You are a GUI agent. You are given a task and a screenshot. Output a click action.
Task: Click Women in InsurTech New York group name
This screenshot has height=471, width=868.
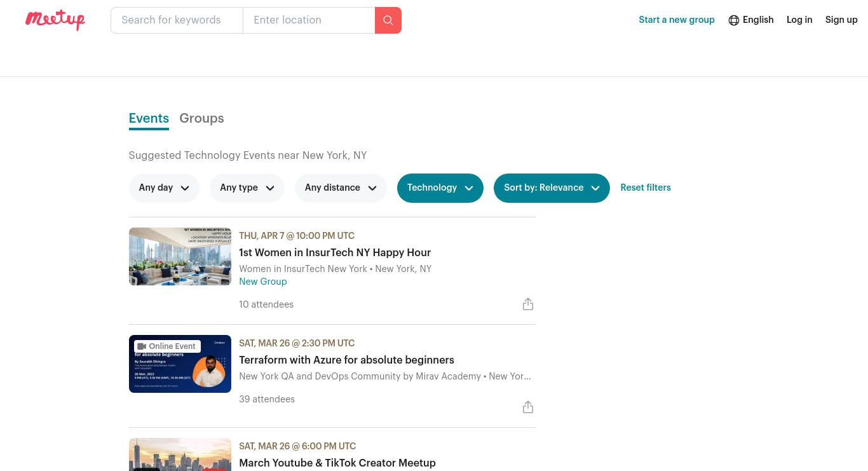303,269
